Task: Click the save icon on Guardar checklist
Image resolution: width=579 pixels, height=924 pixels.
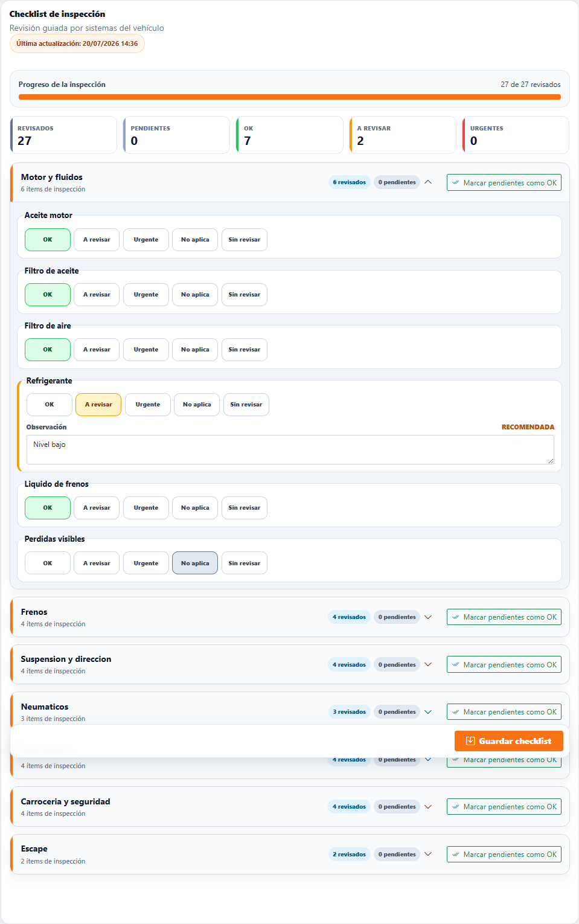Action: [x=470, y=741]
